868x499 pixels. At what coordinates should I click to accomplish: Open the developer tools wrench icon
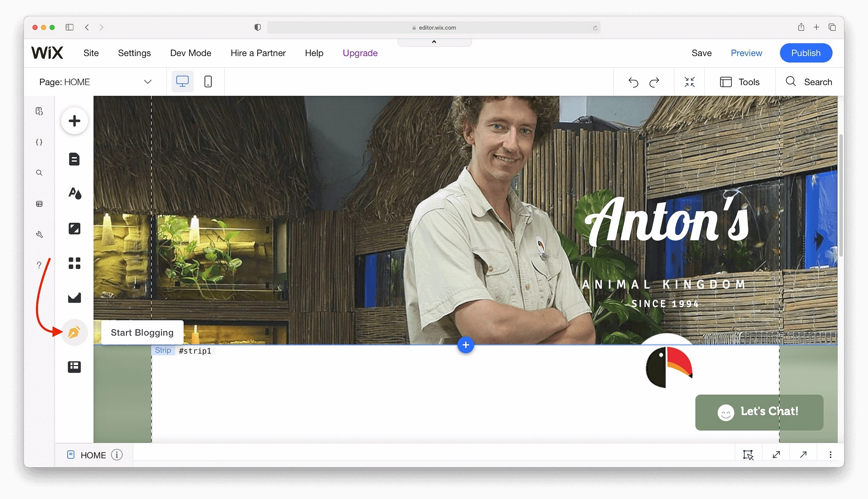39,235
